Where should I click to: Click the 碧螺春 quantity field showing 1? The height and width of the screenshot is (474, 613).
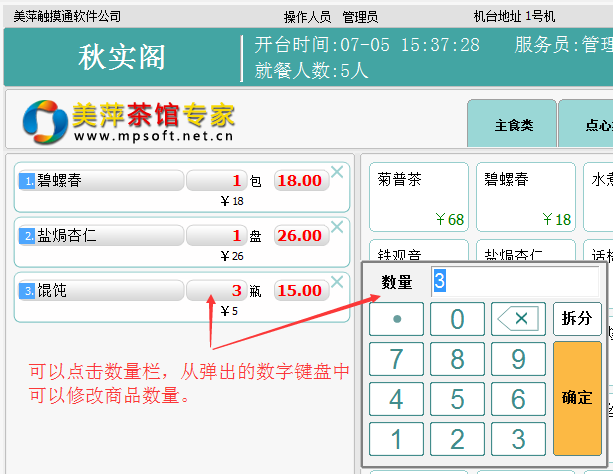coord(217,181)
